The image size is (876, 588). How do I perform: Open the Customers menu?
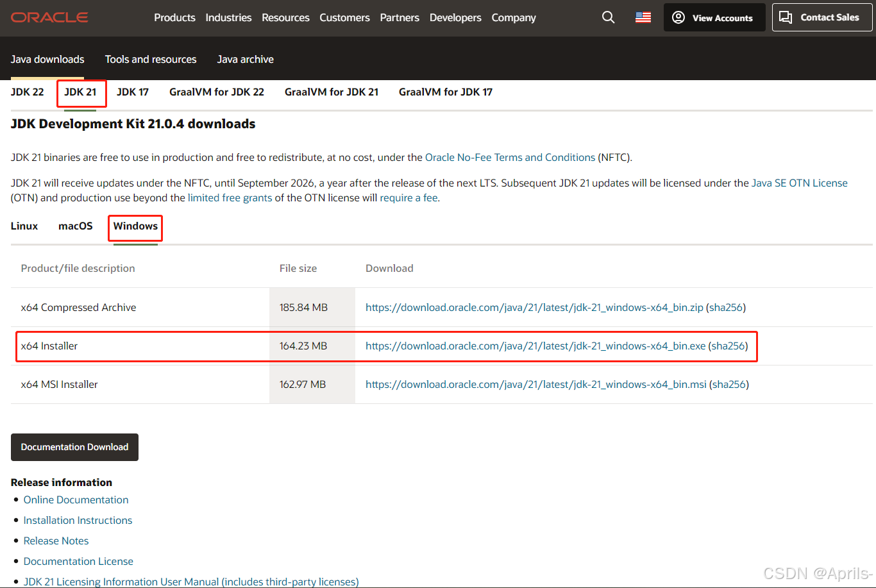click(344, 17)
